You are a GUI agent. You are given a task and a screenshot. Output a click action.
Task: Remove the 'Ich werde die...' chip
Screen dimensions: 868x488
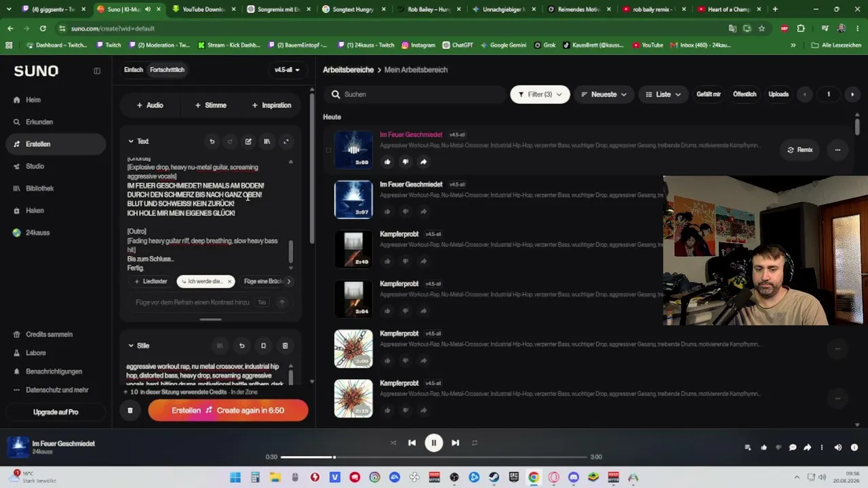pos(229,281)
